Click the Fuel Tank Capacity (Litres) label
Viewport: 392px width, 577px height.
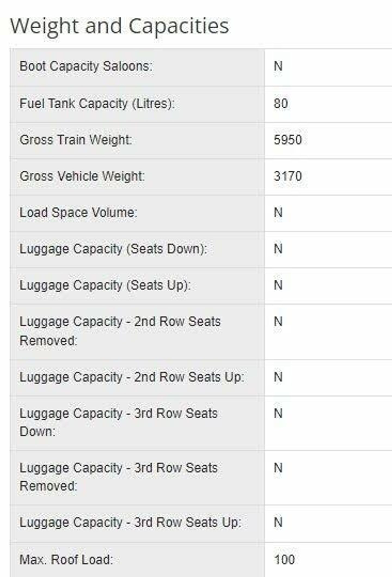tap(97, 104)
